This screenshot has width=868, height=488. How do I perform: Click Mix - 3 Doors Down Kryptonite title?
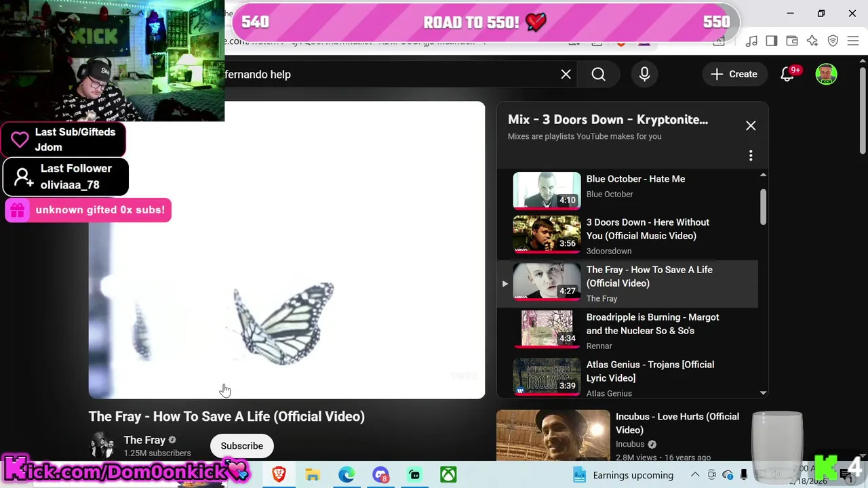[x=608, y=120]
